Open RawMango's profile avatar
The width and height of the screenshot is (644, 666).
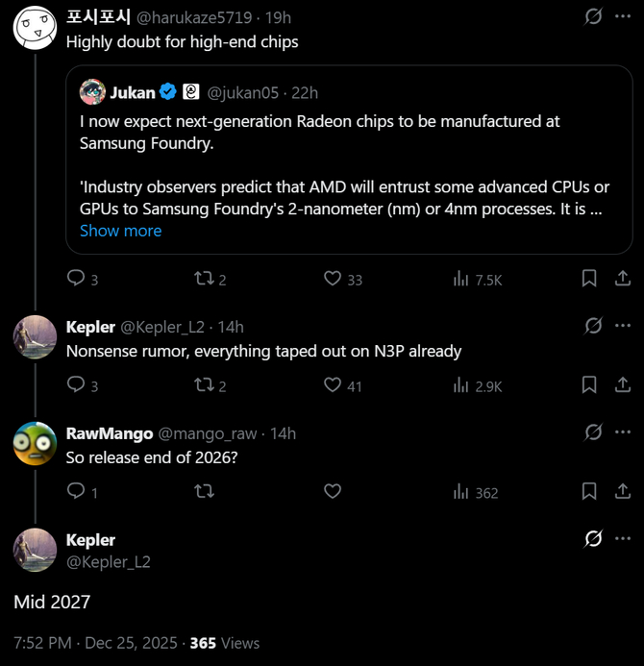(x=35, y=443)
